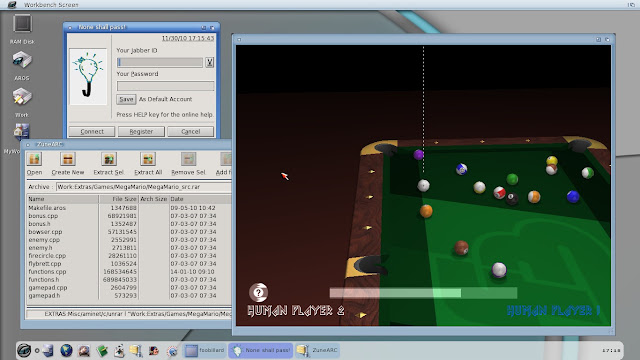Expand the Jabber ID dropdown arrow
Viewport: 640px width, 360px height.
pyautogui.click(x=209, y=62)
